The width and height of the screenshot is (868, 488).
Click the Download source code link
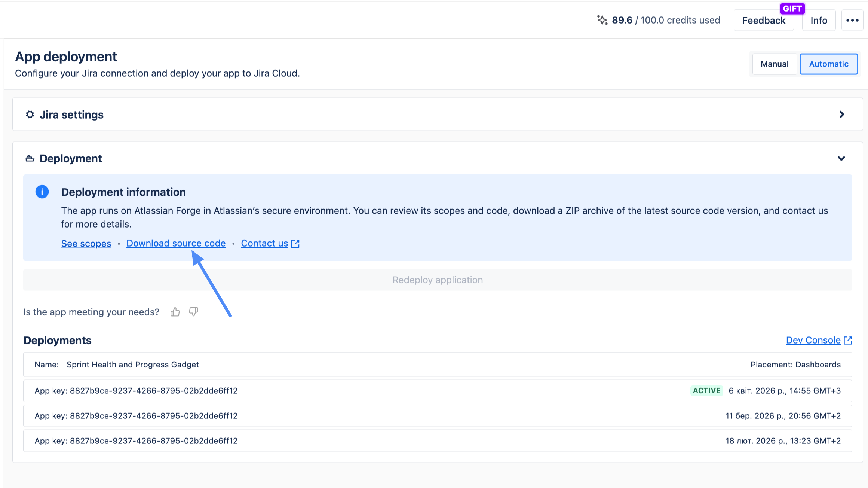point(176,243)
